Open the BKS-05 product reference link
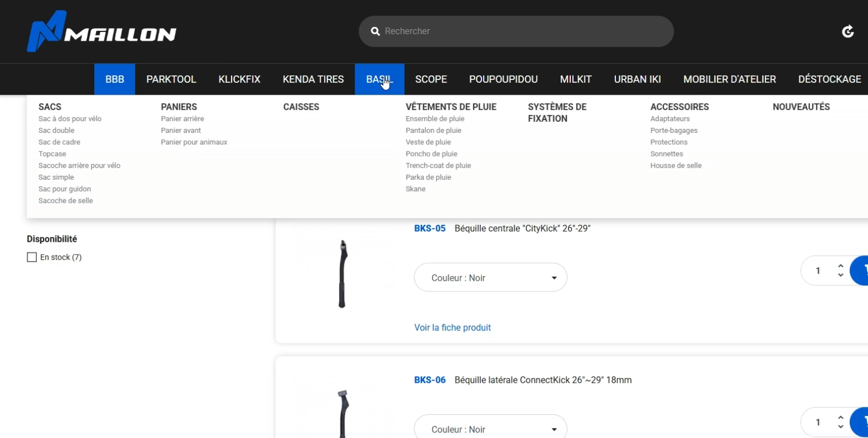The width and height of the screenshot is (868, 438). click(x=430, y=229)
